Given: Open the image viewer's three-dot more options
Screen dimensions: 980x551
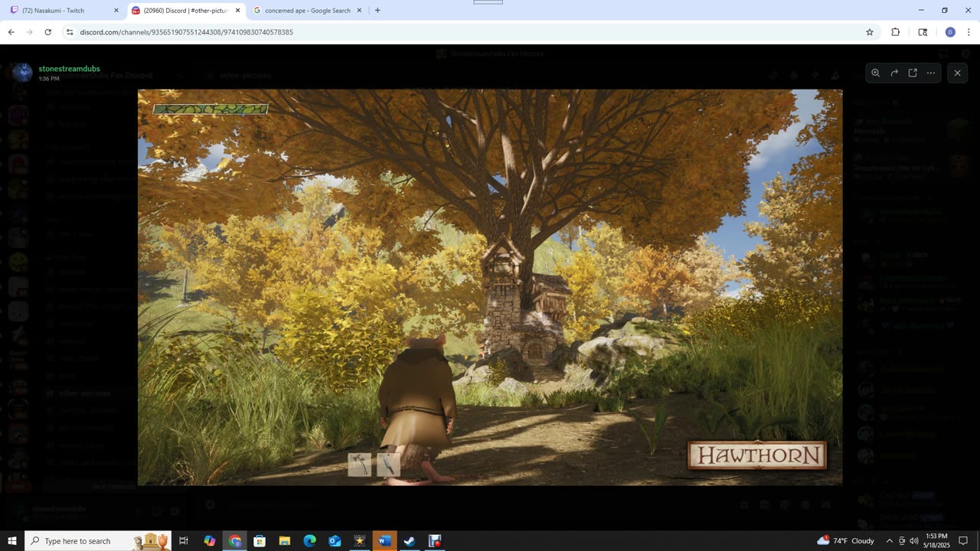Looking at the screenshot, I should (931, 73).
